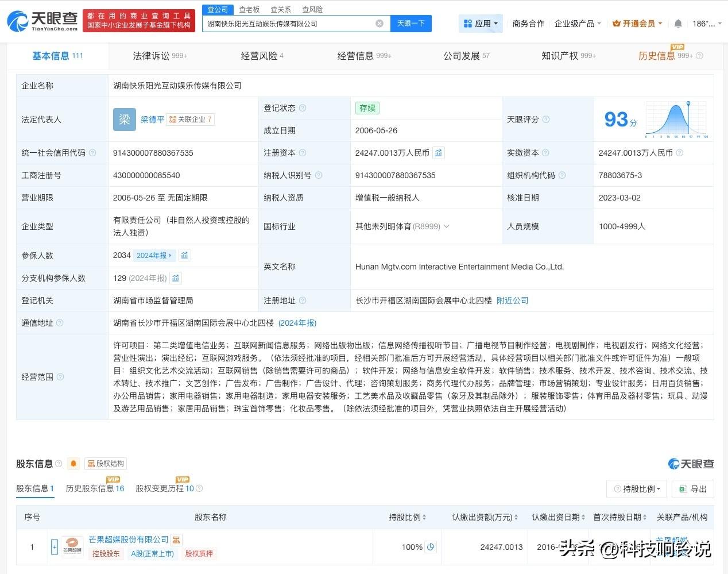
Task: Click the 关联企业 7 tag
Action: click(x=191, y=120)
